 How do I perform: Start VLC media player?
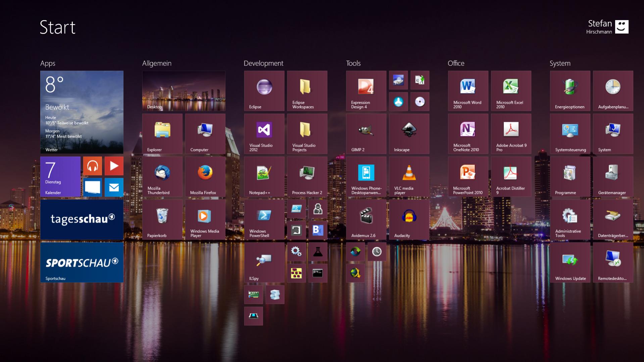409,176
